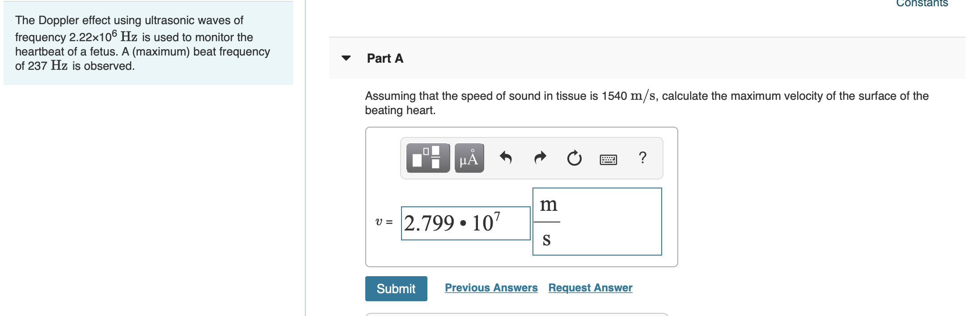Redo the answer edit
Viewport: 980px width, 316px height.
coord(540,158)
